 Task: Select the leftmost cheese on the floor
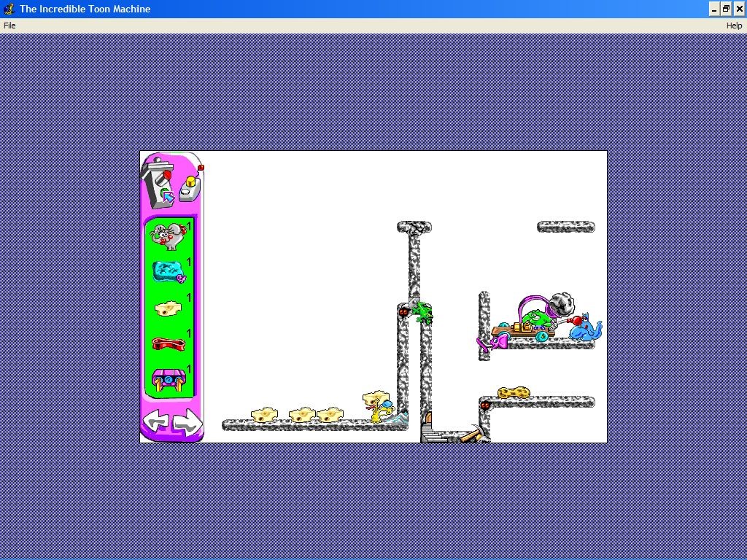(x=264, y=414)
